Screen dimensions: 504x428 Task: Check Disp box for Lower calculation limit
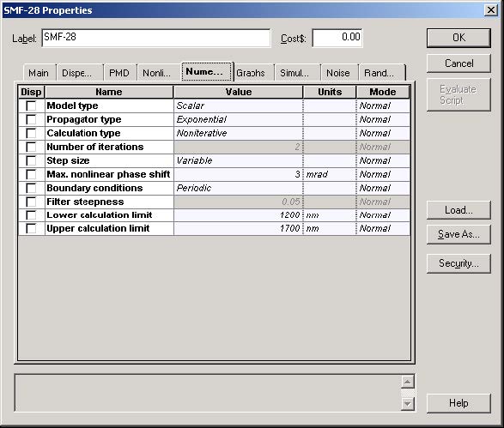coord(31,215)
